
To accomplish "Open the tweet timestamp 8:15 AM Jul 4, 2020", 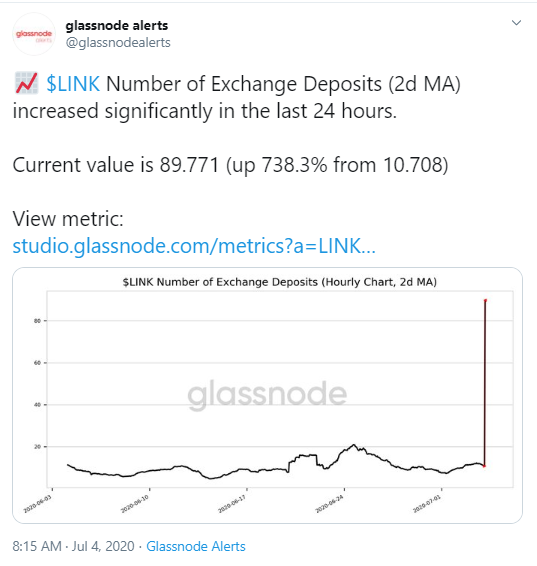I will pyautogui.click(x=73, y=546).
